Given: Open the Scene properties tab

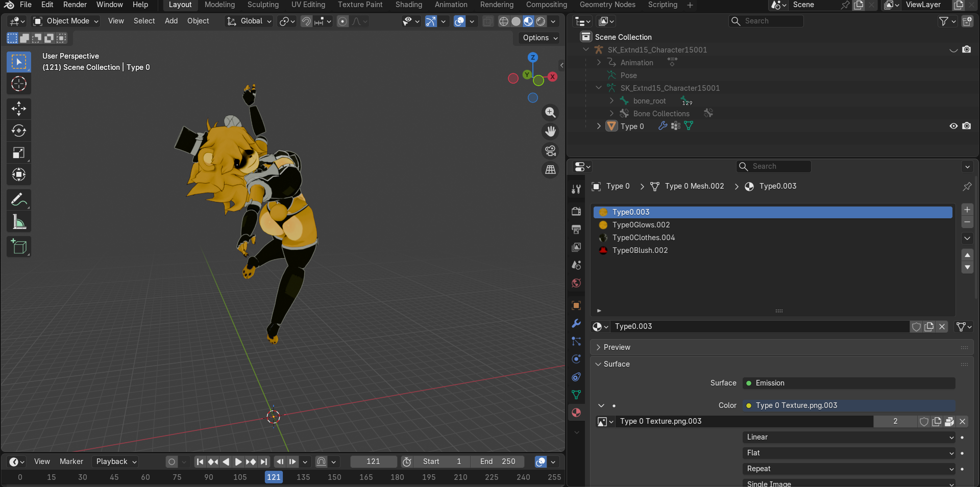Looking at the screenshot, I should click(576, 265).
